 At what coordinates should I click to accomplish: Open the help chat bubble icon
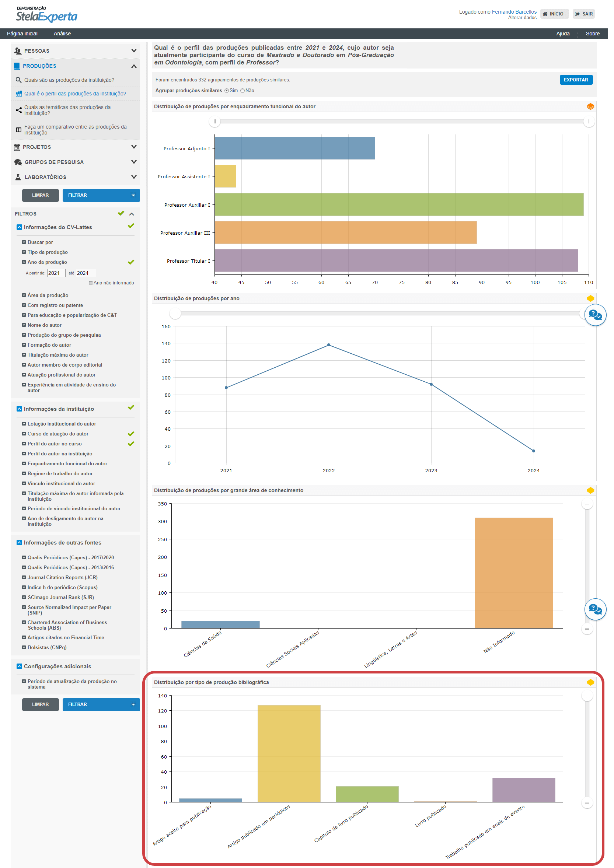tap(595, 315)
